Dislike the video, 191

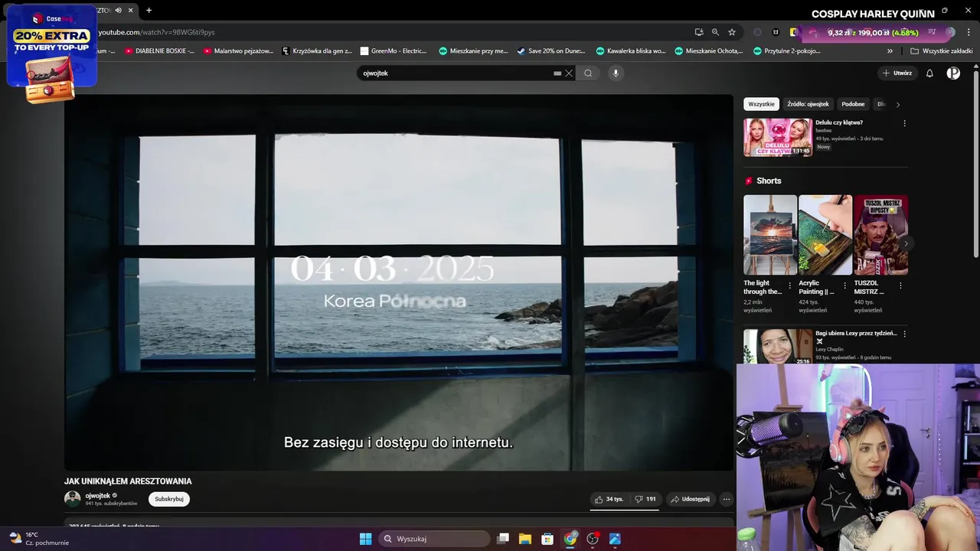point(645,499)
